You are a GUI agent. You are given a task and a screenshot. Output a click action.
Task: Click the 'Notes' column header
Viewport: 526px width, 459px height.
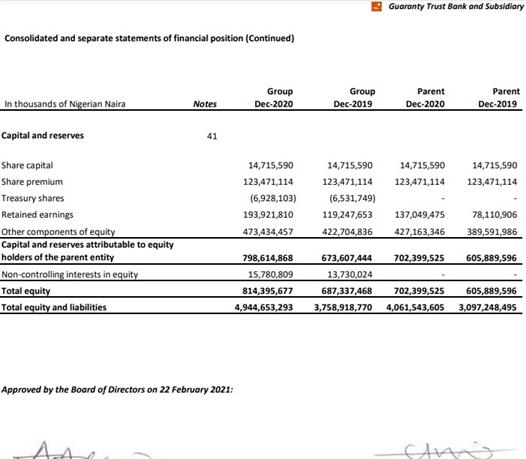point(205,104)
